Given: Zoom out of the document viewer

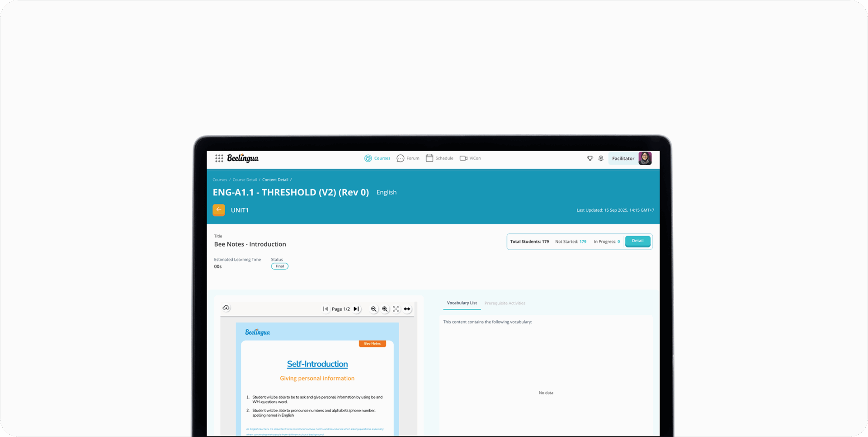Looking at the screenshot, I should pyautogui.click(x=374, y=309).
